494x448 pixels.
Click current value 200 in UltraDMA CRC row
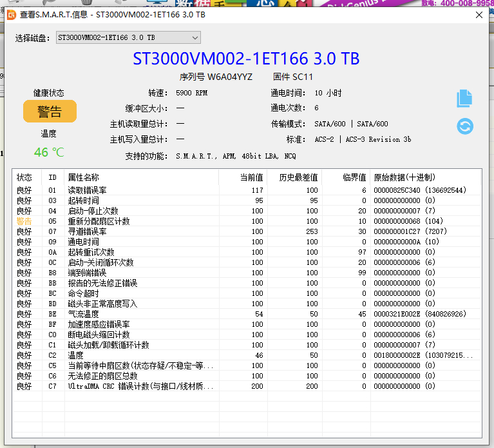coord(257,386)
